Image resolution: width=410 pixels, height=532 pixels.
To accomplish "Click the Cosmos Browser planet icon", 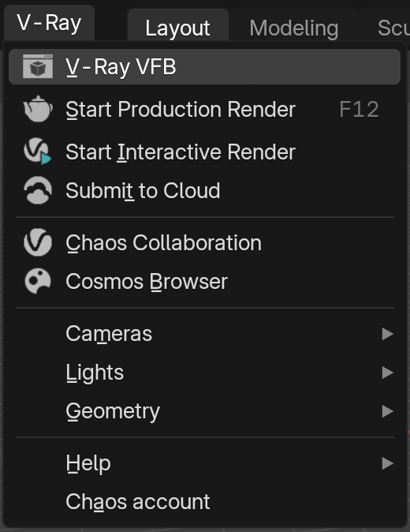I will 38,281.
